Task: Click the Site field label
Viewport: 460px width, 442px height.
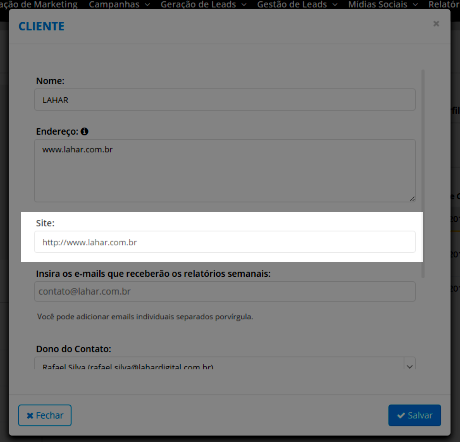Action: (45, 223)
